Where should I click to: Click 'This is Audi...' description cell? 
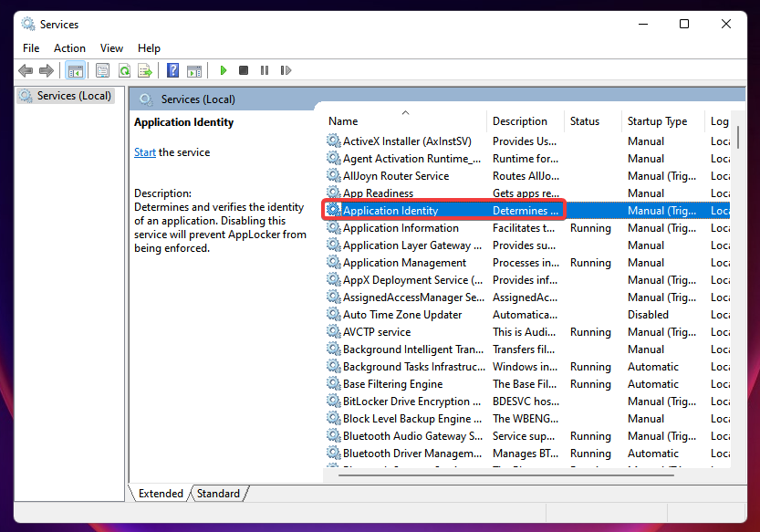coord(524,332)
